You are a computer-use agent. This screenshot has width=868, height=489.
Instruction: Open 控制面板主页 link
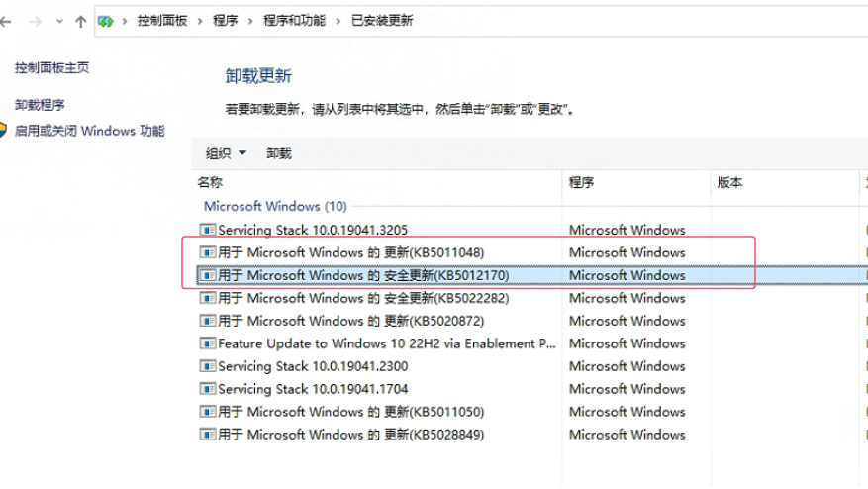click(x=52, y=67)
